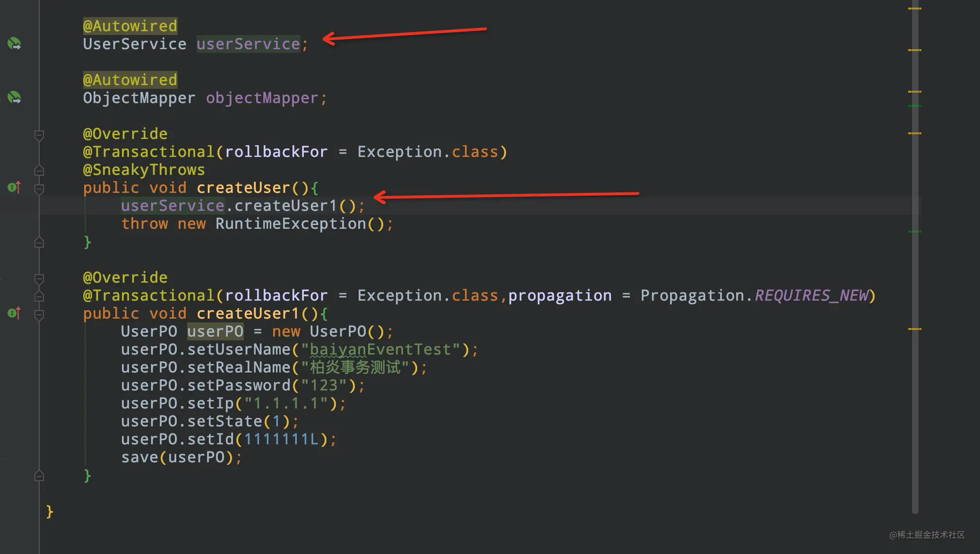This screenshot has height=554, width=980.
Task: Click fold-end marker at createUser1() closing brace
Action: click(x=39, y=476)
